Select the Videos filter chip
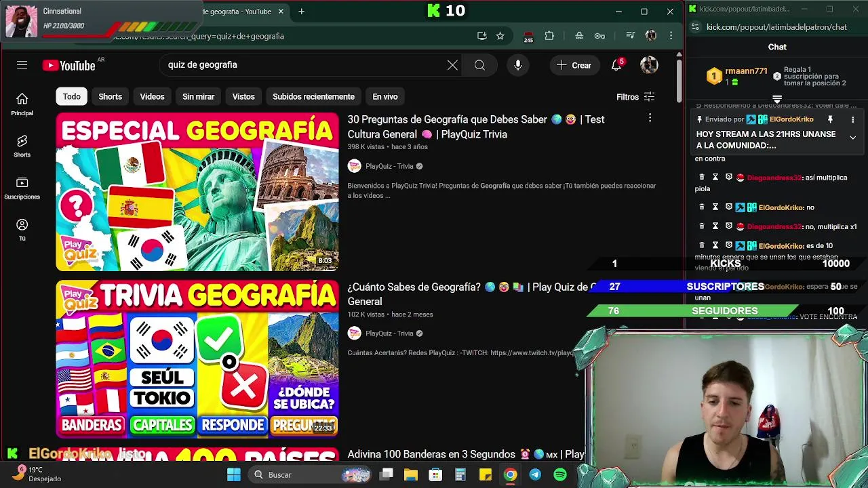The width and height of the screenshot is (868, 488). pyautogui.click(x=152, y=96)
